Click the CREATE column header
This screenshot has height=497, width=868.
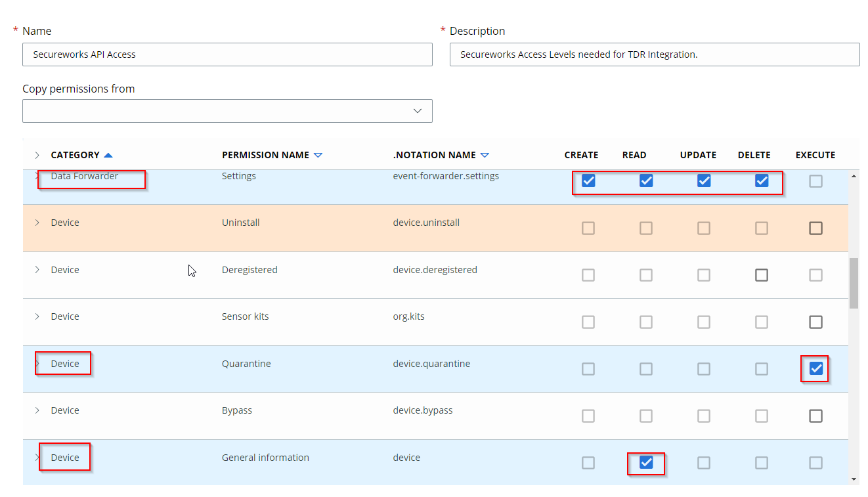[581, 156]
